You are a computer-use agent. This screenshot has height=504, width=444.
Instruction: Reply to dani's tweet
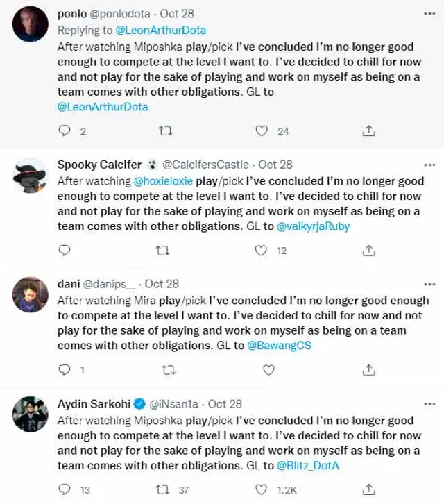coord(65,370)
